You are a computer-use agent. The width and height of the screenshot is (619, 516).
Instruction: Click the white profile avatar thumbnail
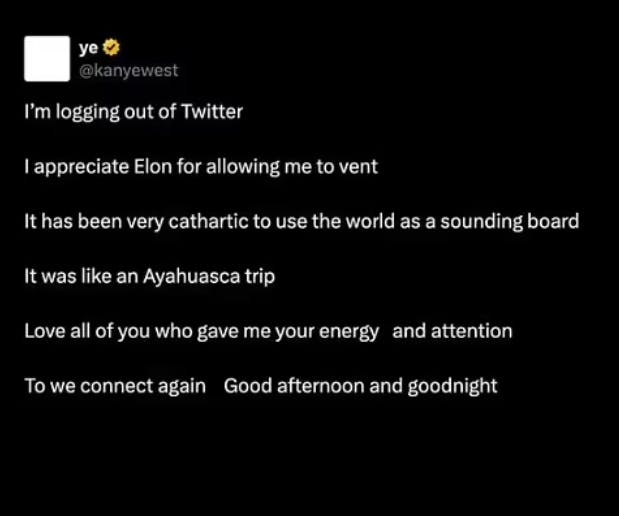(x=47, y=59)
